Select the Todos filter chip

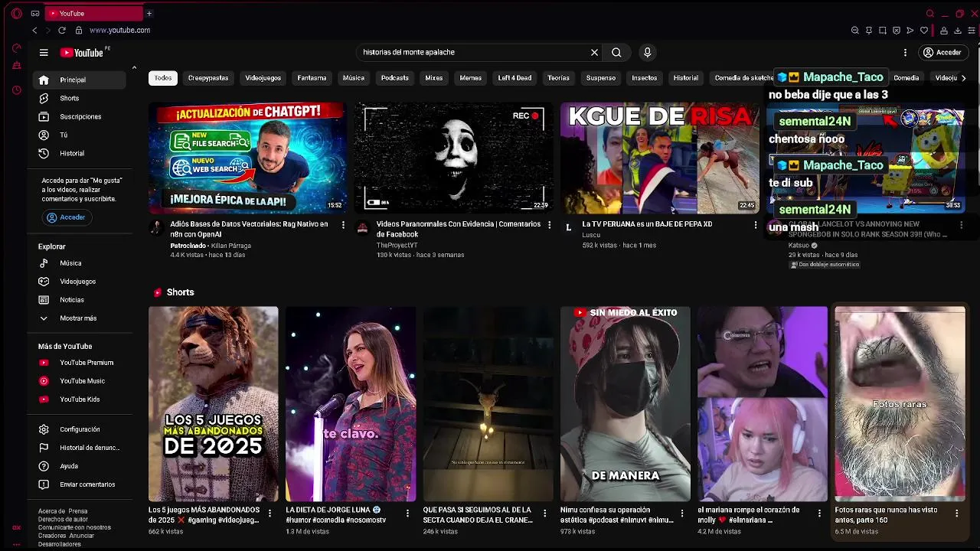(163, 78)
